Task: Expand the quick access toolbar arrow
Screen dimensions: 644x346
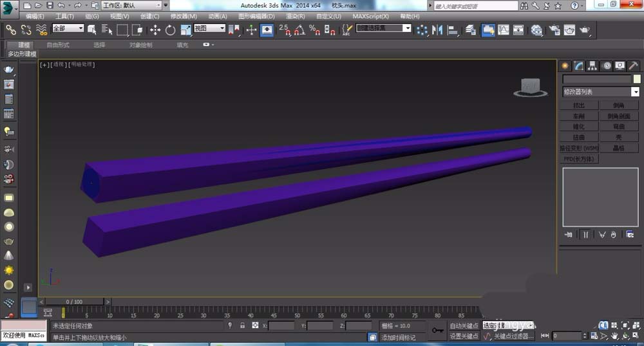Action: tap(166, 5)
